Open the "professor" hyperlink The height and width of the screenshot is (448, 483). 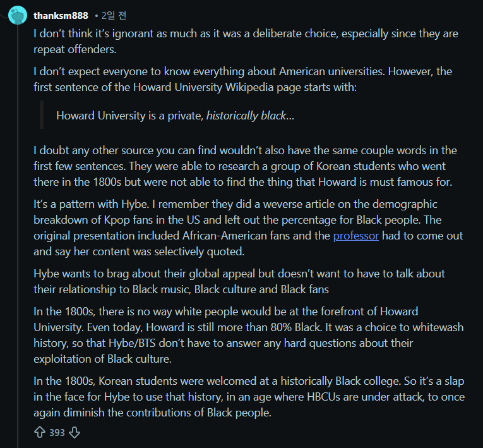point(355,236)
